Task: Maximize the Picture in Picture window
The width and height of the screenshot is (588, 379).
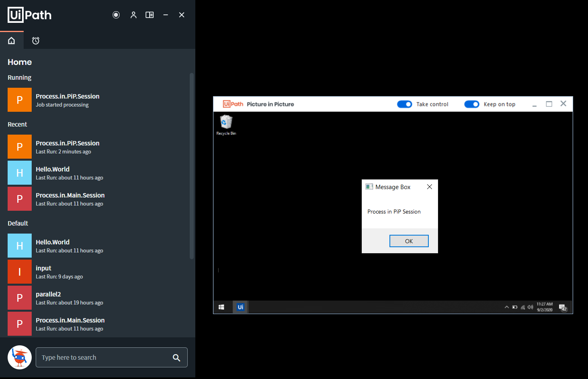Action: point(549,104)
